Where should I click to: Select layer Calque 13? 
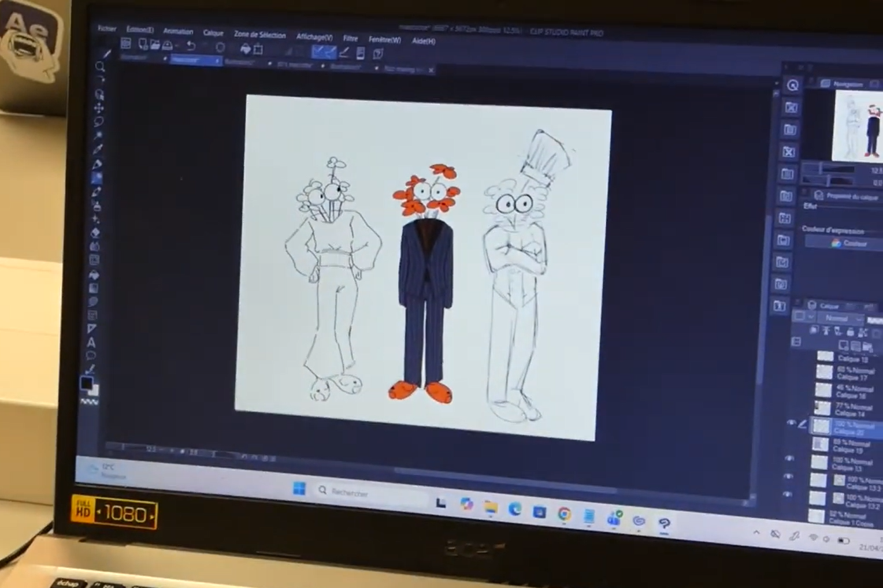pyautogui.click(x=847, y=464)
